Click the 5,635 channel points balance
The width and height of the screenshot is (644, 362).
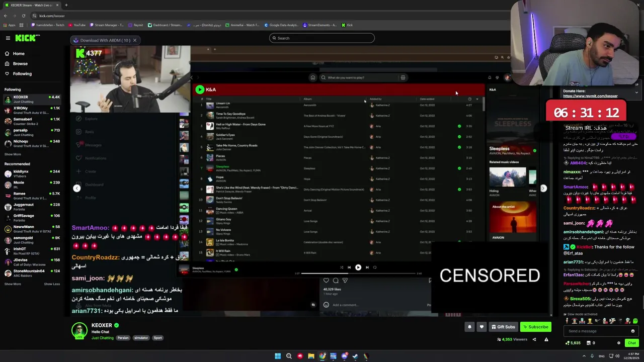pyautogui.click(x=573, y=343)
